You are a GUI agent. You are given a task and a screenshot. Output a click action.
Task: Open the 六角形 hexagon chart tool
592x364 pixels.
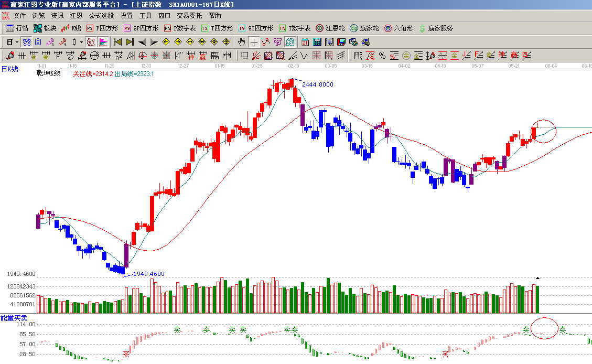click(x=399, y=28)
